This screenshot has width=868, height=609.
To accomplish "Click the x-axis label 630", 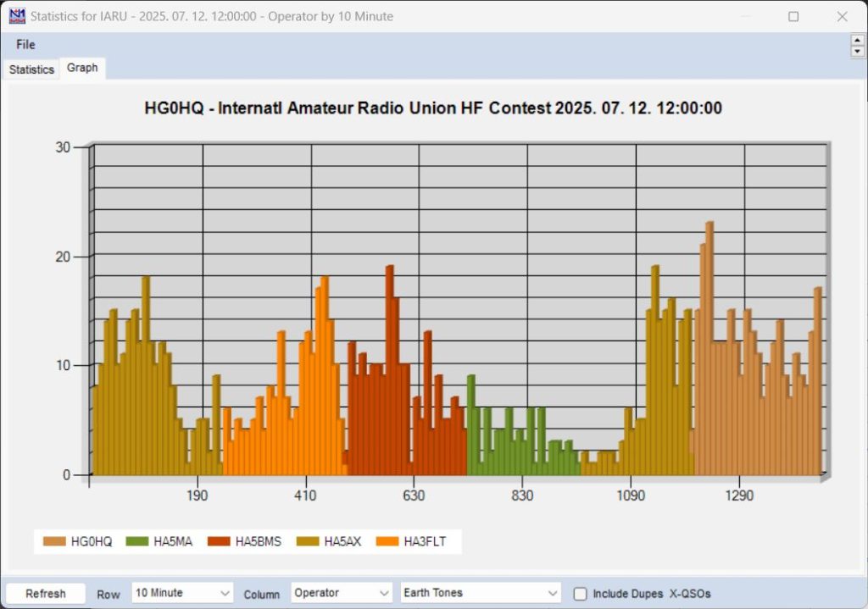I will tap(414, 495).
